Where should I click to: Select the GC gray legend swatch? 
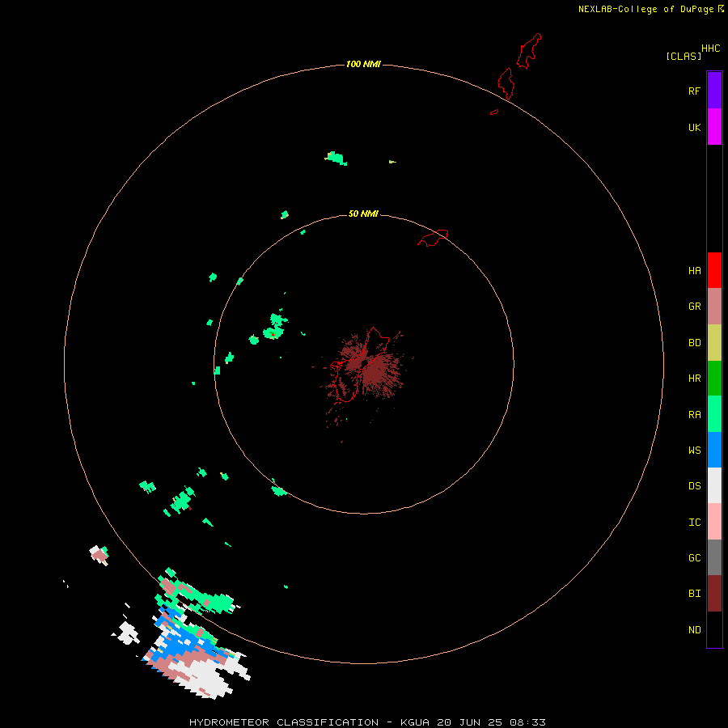[714, 557]
